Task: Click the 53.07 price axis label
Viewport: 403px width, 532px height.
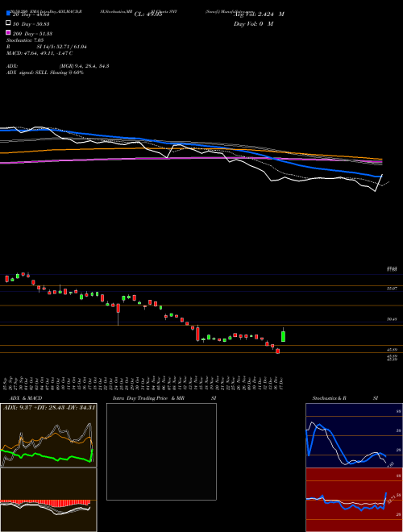Action: [x=393, y=289]
